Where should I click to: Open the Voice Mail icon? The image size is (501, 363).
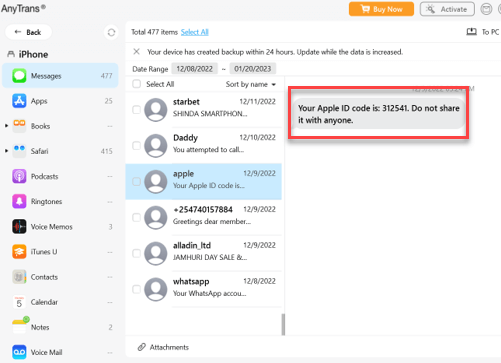pyautogui.click(x=19, y=352)
